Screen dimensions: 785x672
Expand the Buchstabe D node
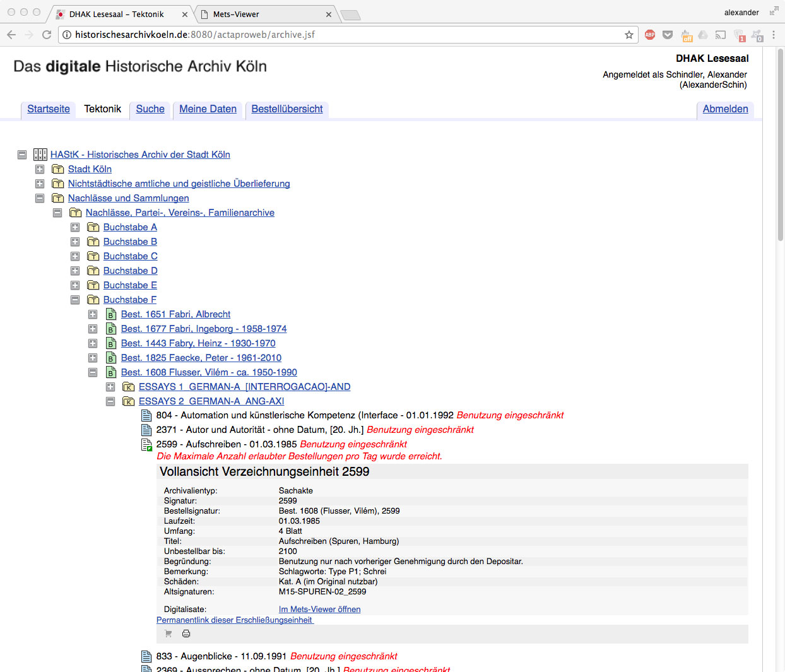75,271
